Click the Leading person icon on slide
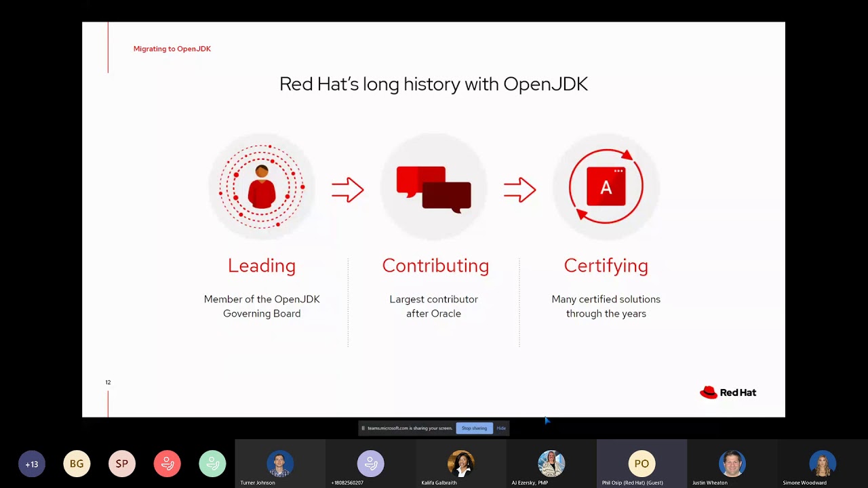868x488 pixels. (x=262, y=186)
